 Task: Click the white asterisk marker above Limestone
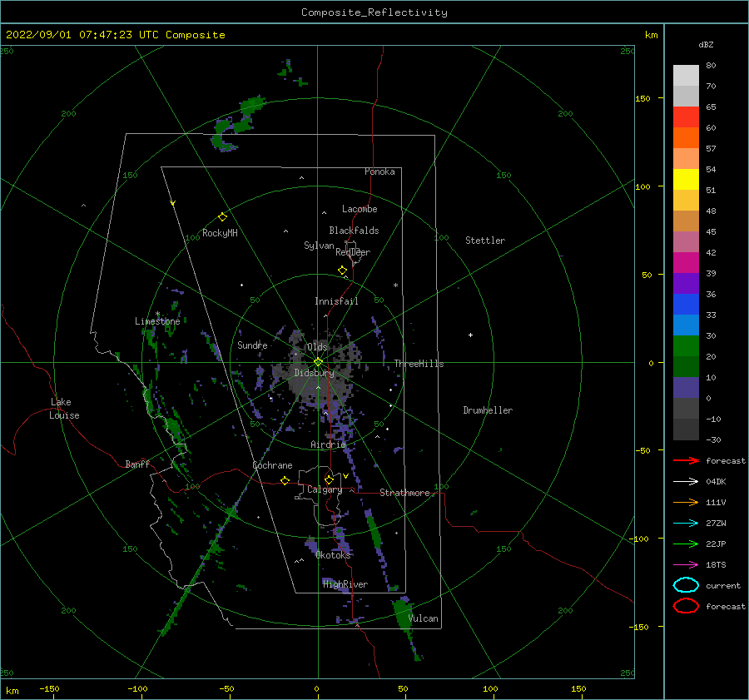(x=157, y=314)
